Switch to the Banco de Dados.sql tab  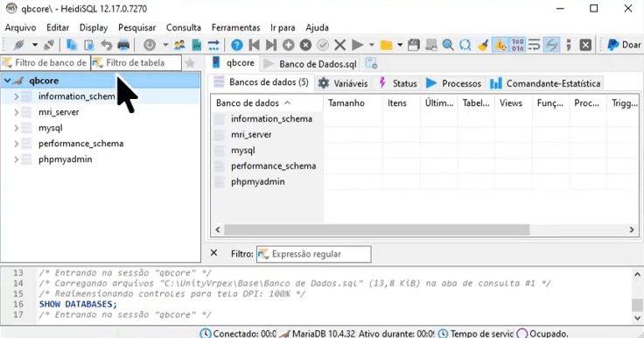pos(311,64)
